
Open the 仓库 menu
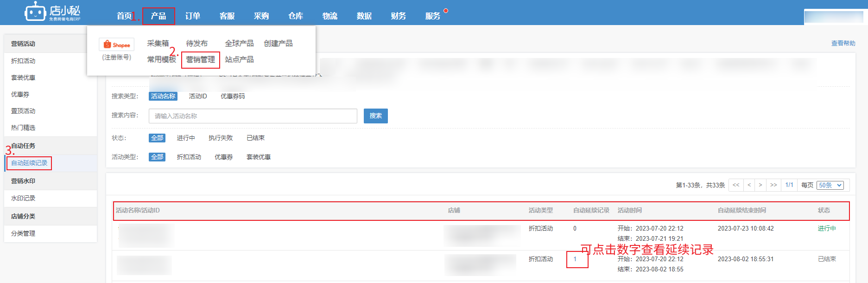(296, 16)
